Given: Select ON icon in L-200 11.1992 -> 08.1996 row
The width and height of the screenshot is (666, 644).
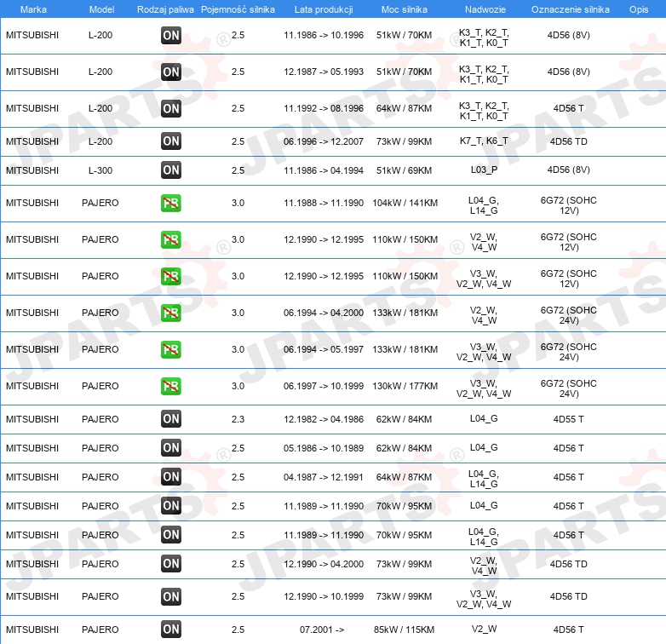Looking at the screenshot, I should [x=171, y=108].
